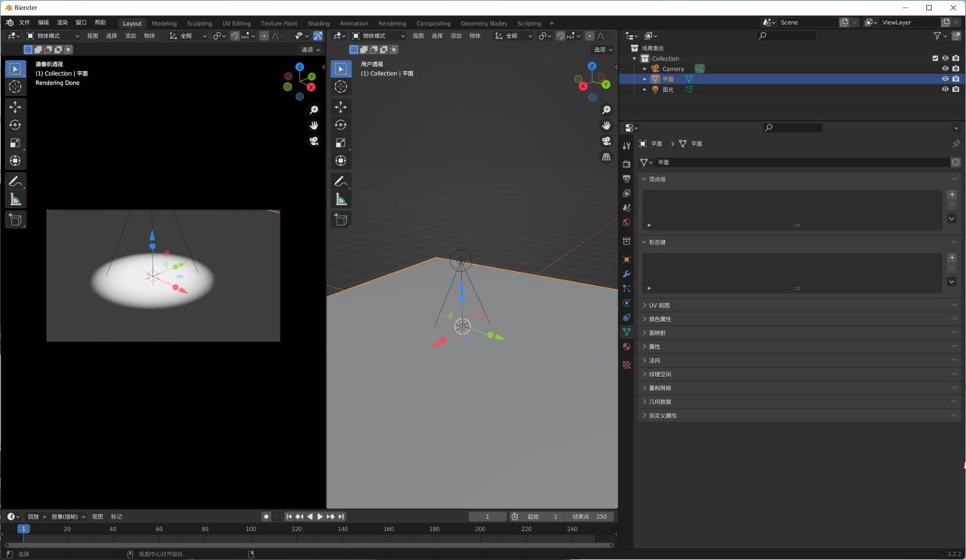The width and height of the screenshot is (966, 560).
Task: Open the Physics properties tab
Action: tap(626, 303)
